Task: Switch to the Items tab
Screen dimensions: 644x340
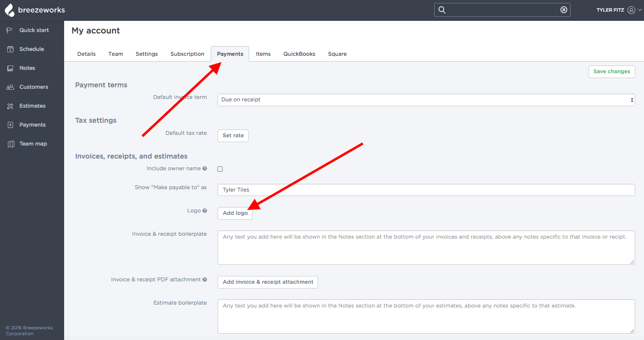Action: point(263,54)
